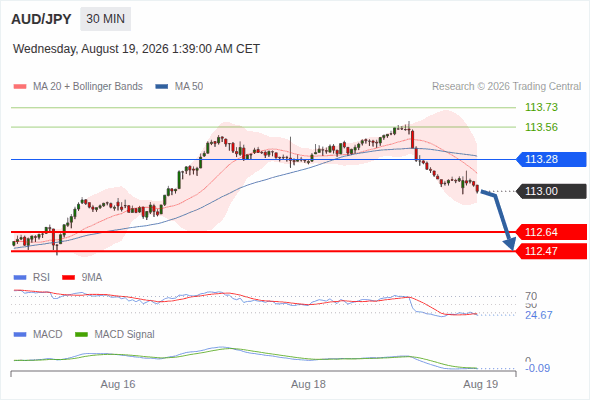Click the MA 50 legend label

click(x=189, y=87)
